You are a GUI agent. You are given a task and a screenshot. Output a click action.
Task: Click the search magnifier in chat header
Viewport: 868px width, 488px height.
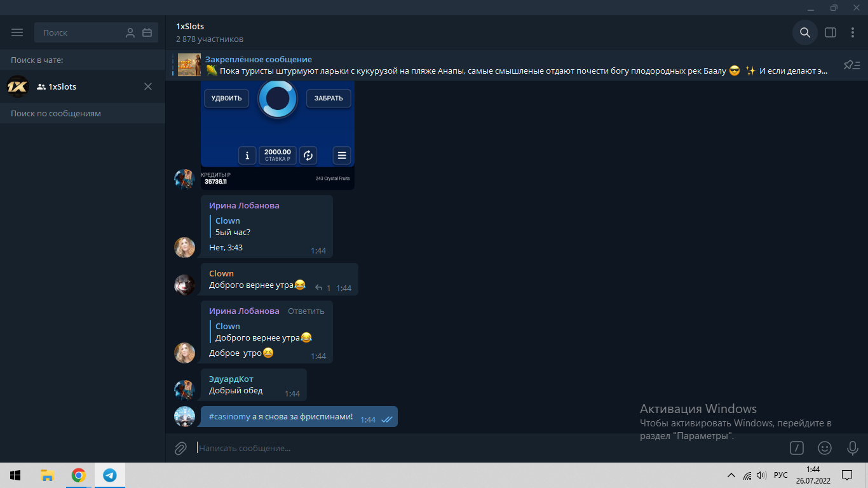click(805, 32)
